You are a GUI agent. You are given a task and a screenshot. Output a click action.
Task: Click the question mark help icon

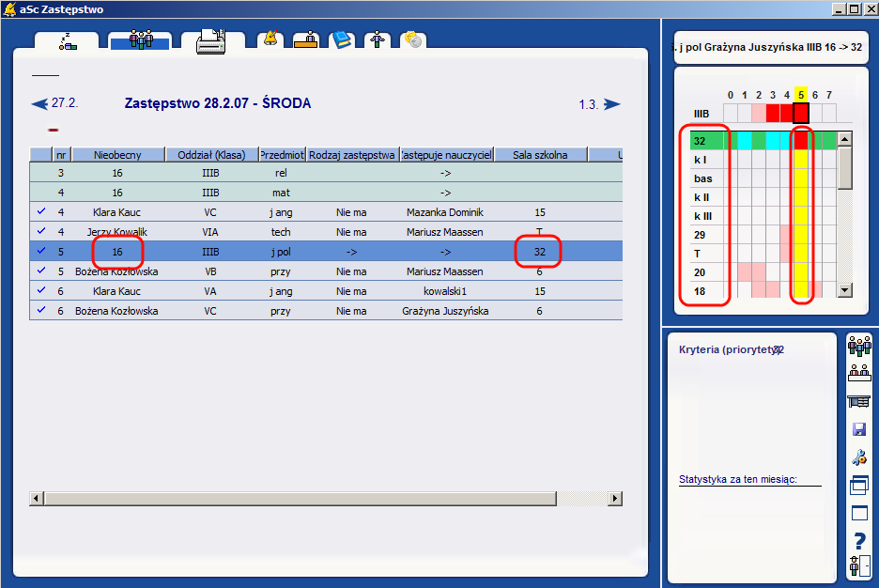858,541
